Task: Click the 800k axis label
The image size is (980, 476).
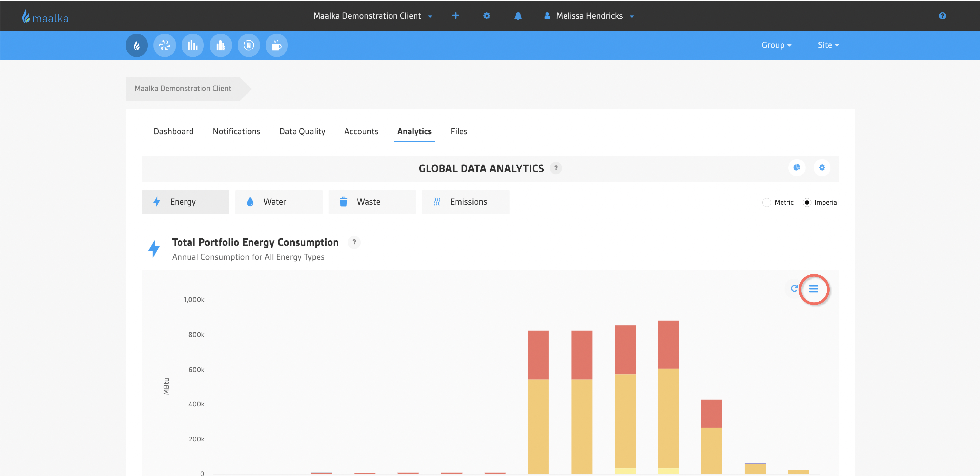Action: click(196, 335)
